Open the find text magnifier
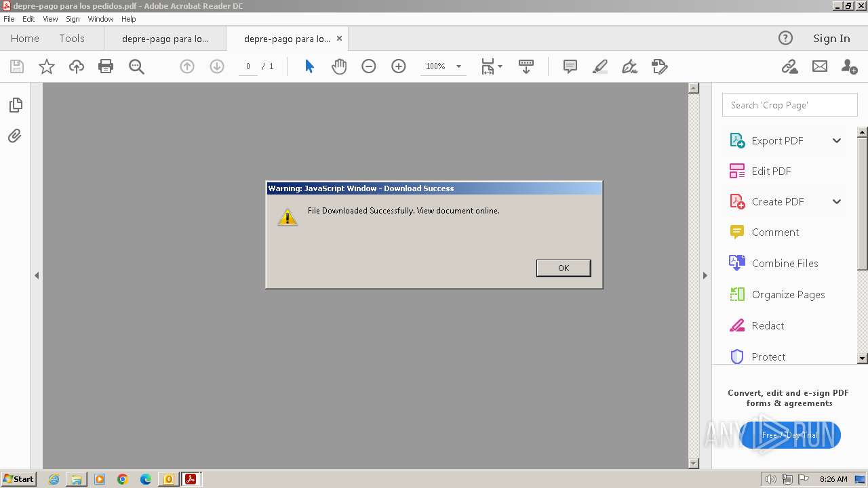868x488 pixels. [136, 66]
